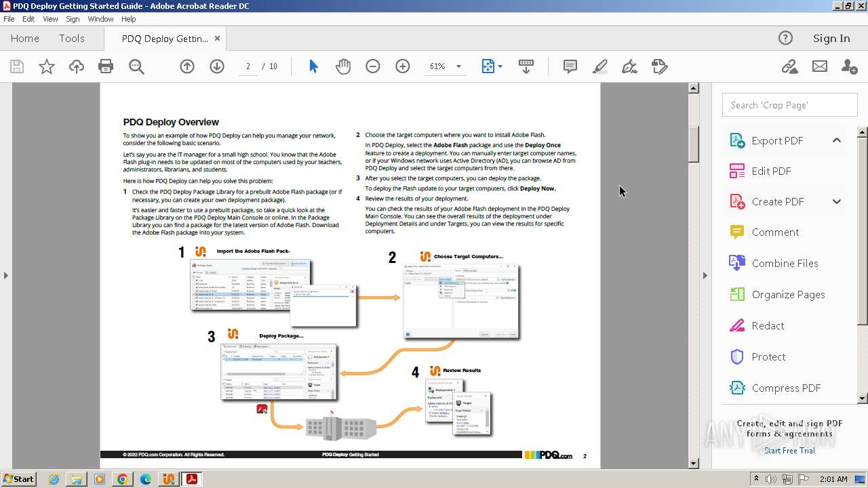Open the sign document pen tool
This screenshot has height=488, width=868.
630,66
